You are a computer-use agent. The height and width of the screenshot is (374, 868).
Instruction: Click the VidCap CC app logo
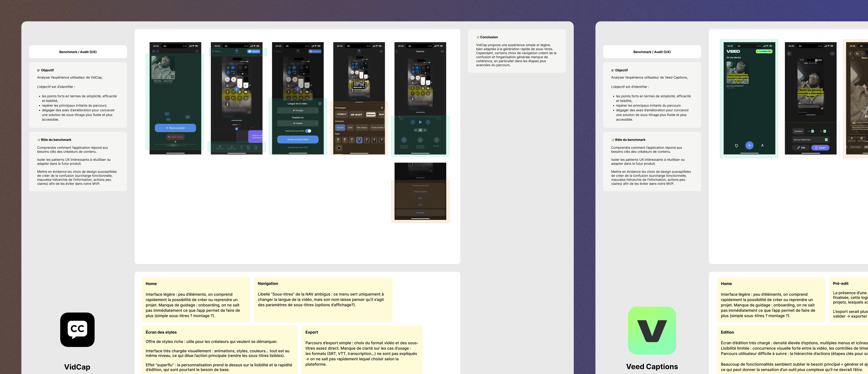click(x=77, y=329)
